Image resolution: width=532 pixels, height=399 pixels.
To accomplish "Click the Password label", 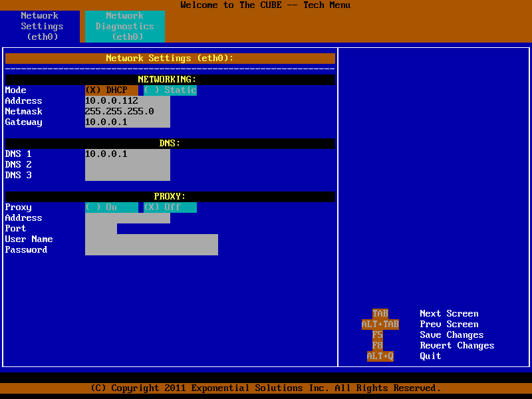I will pyautogui.click(x=26, y=250).
